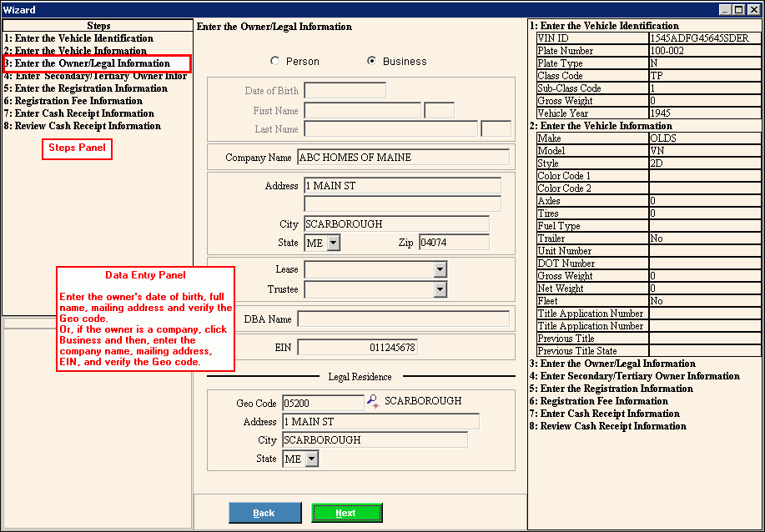
Task: Select the Person radio button
Action: click(x=275, y=62)
